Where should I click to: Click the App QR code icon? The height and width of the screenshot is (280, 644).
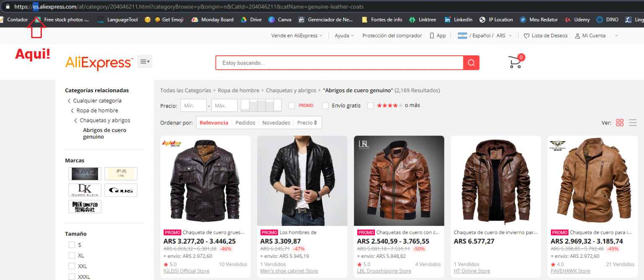pyautogui.click(x=432, y=36)
